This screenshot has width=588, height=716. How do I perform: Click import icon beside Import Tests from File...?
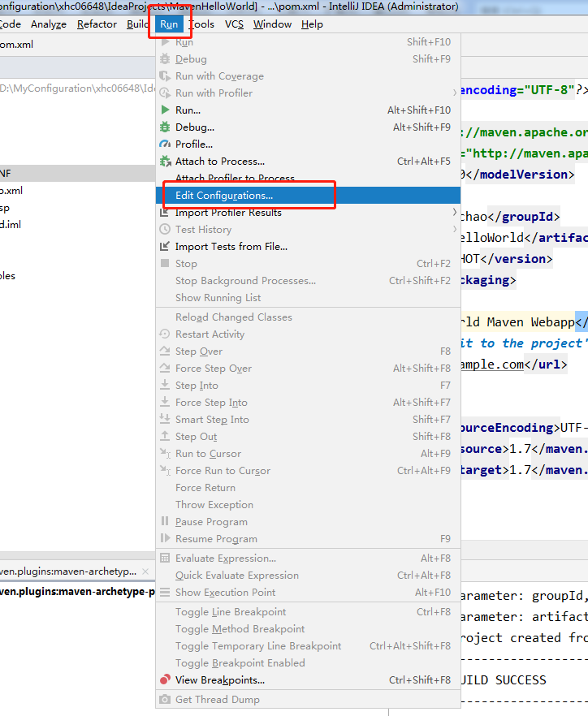(x=165, y=247)
